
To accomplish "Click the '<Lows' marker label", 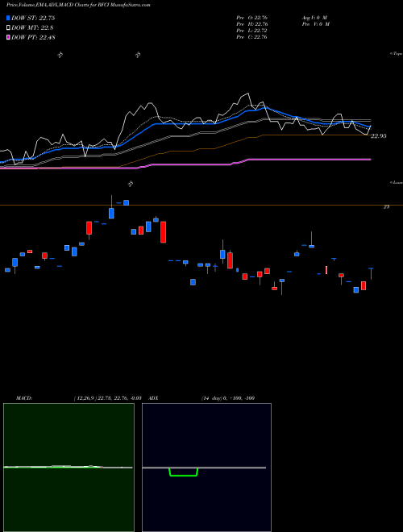I will point(397,182).
